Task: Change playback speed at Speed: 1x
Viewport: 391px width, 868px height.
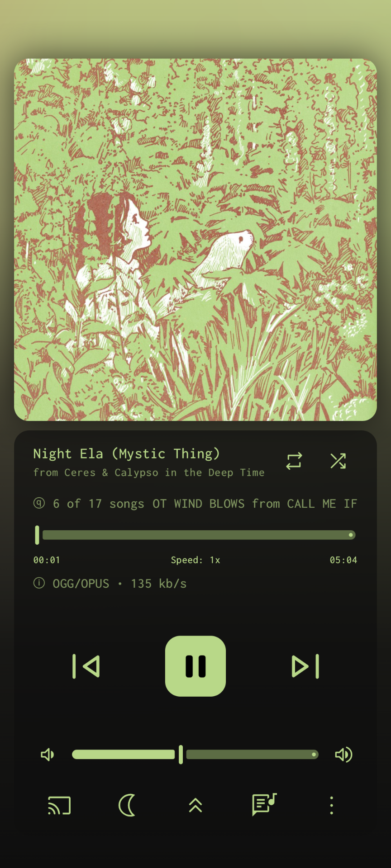Action: click(195, 560)
